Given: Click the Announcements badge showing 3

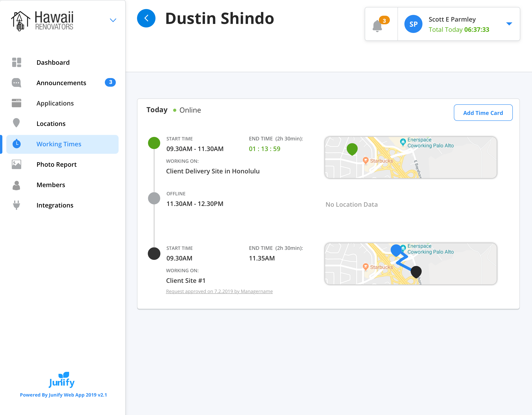Looking at the screenshot, I should coord(110,82).
